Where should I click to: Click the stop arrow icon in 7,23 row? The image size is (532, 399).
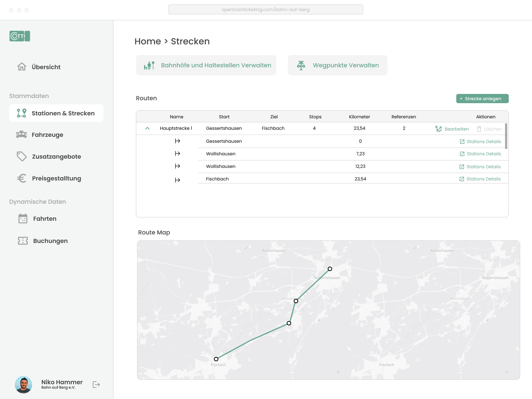pos(178,153)
